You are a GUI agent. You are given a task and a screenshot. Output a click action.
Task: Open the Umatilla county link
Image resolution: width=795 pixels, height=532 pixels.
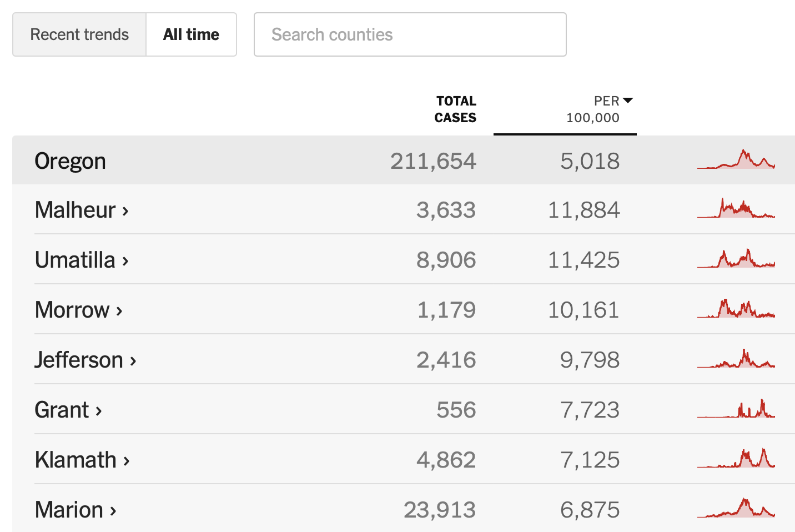click(75, 260)
